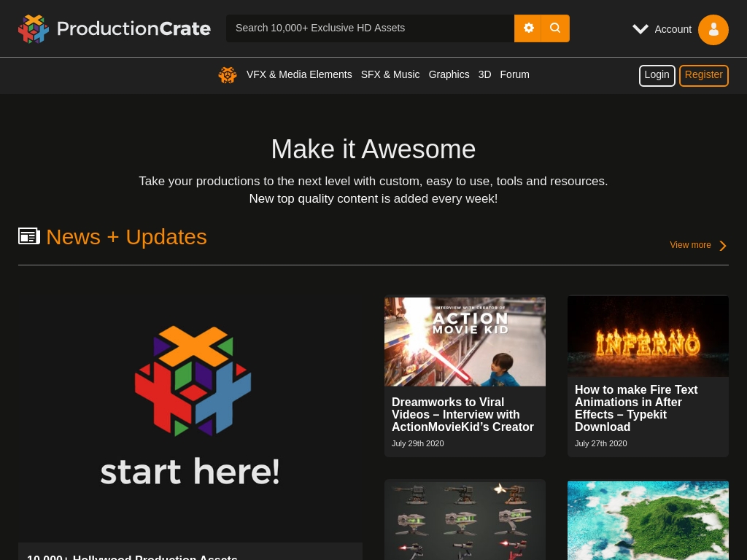Open Dreamworks to Viral Videos article title
Viewport: 747px width, 560px height.
pos(462,414)
